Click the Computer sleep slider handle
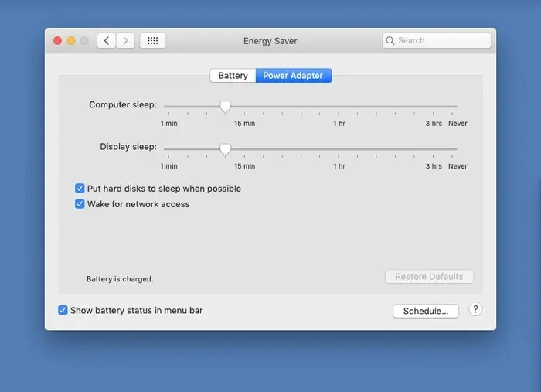This screenshot has width=541, height=392. click(x=225, y=107)
